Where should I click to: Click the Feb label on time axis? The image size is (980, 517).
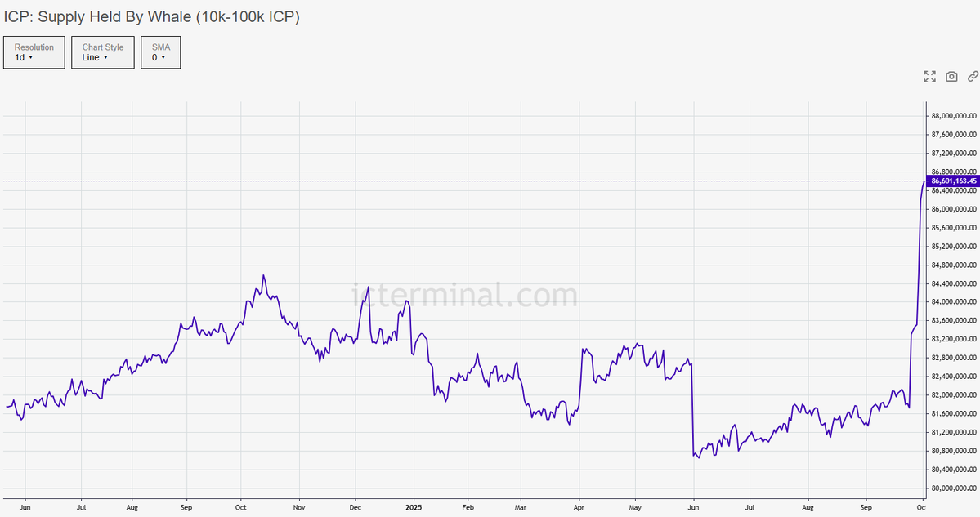(468, 508)
